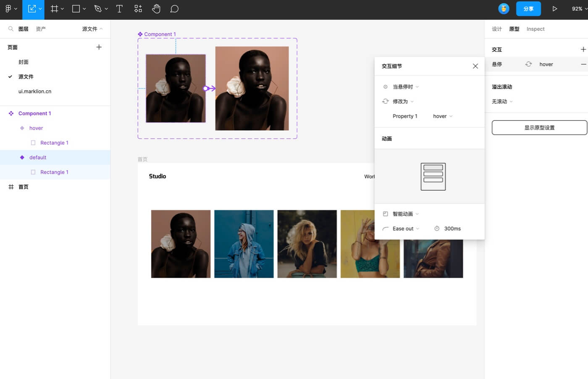
Task: Click the layers panel search icon
Action: pos(11,29)
